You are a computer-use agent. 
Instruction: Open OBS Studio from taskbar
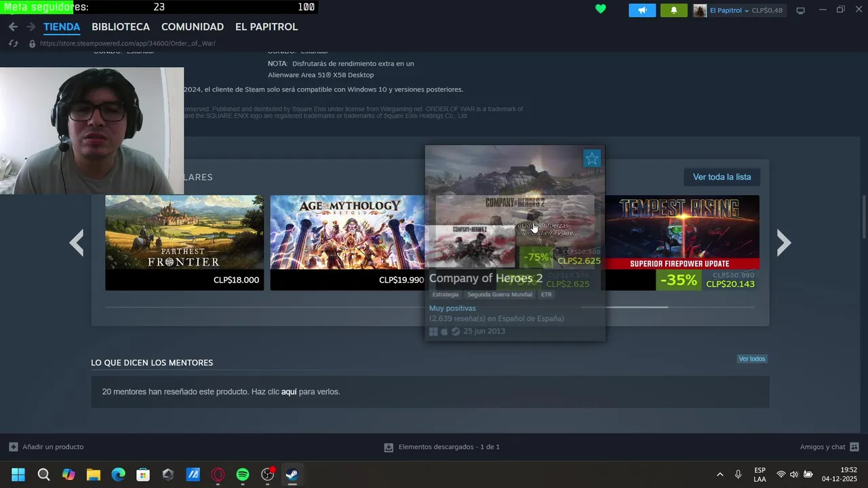[x=268, y=474]
